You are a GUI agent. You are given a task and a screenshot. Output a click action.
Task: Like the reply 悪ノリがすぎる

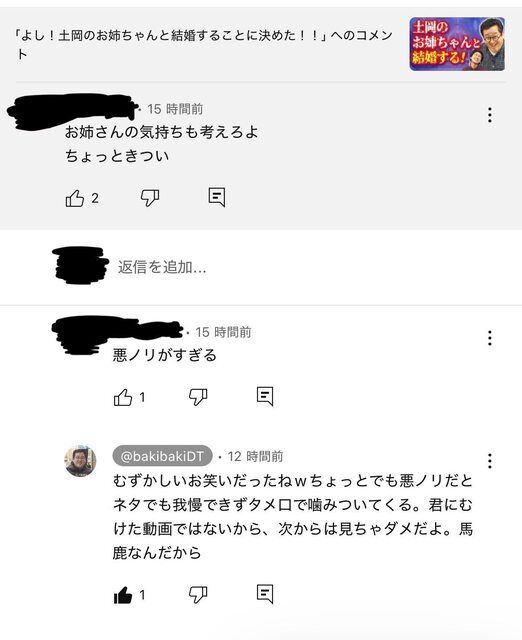tap(123, 397)
